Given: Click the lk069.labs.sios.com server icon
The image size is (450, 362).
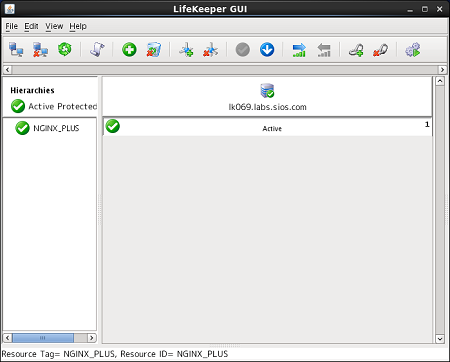Looking at the screenshot, I should pyautogui.click(x=267, y=90).
